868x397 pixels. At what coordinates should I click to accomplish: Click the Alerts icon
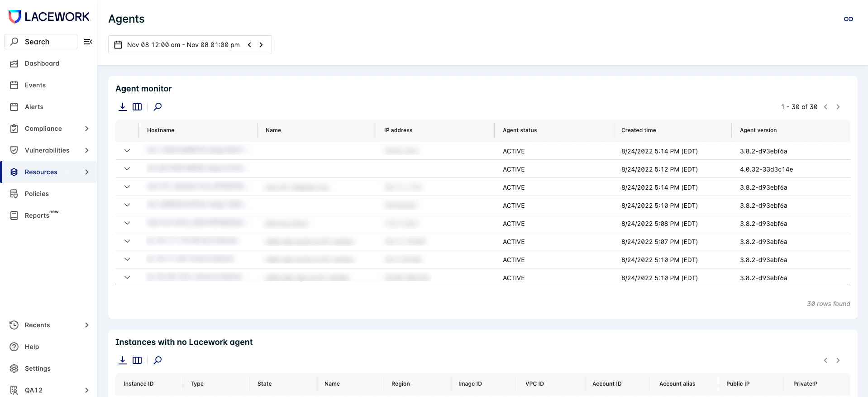click(14, 107)
